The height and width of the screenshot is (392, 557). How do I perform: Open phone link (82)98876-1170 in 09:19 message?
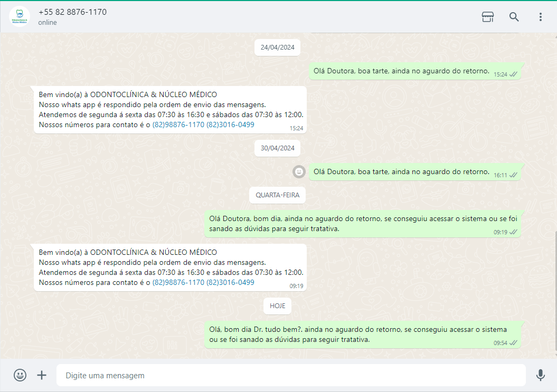[178, 282]
